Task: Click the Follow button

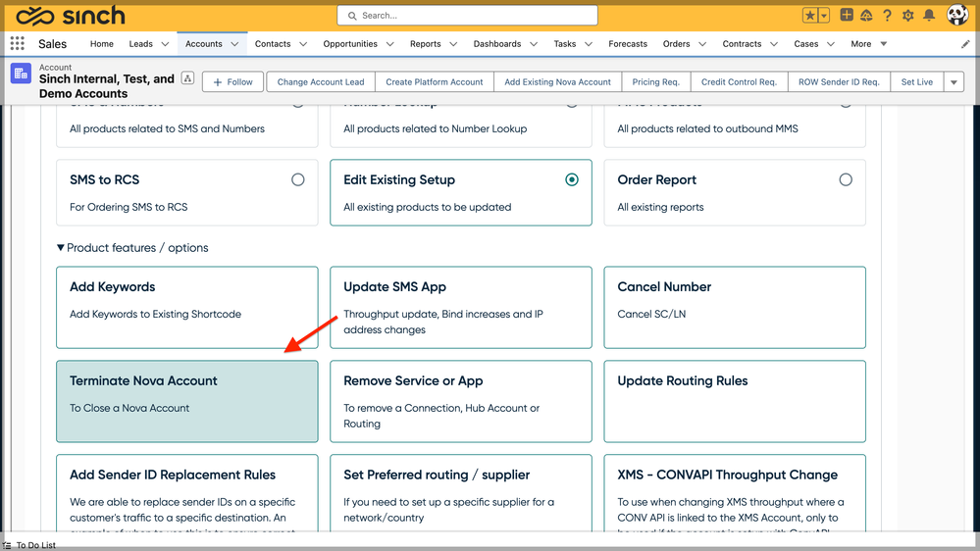Action: (232, 81)
